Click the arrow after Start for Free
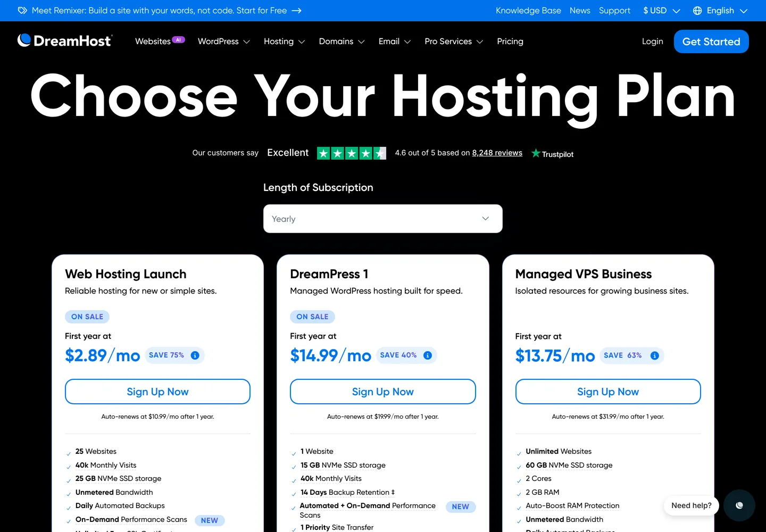Viewport: 766px width, 532px height. (297, 11)
